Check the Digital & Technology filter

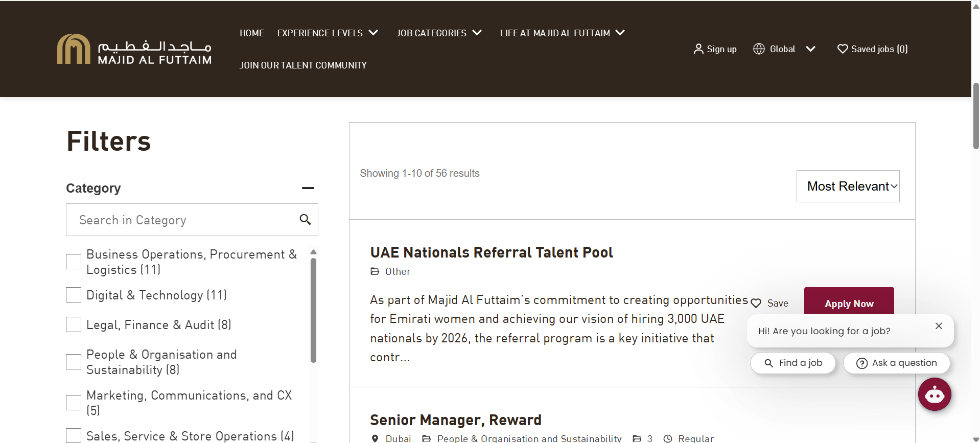coord(74,295)
